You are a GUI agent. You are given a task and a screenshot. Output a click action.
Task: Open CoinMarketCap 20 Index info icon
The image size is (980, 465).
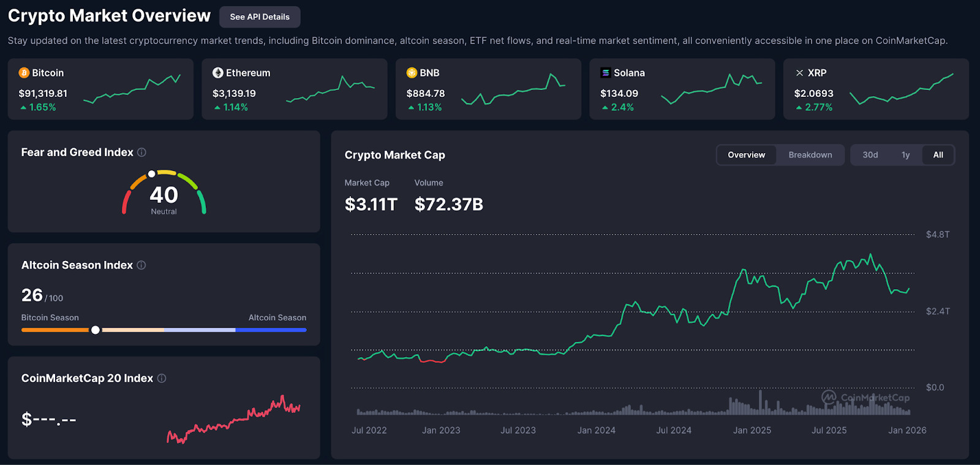click(x=162, y=379)
